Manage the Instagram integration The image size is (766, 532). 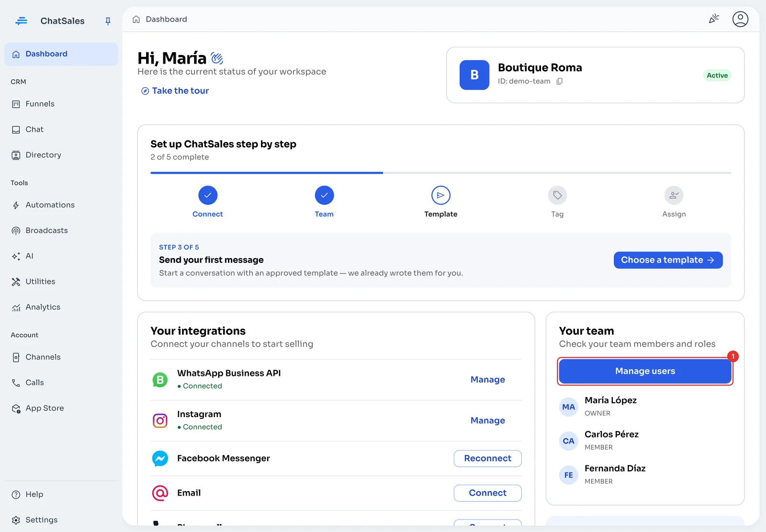click(x=487, y=420)
